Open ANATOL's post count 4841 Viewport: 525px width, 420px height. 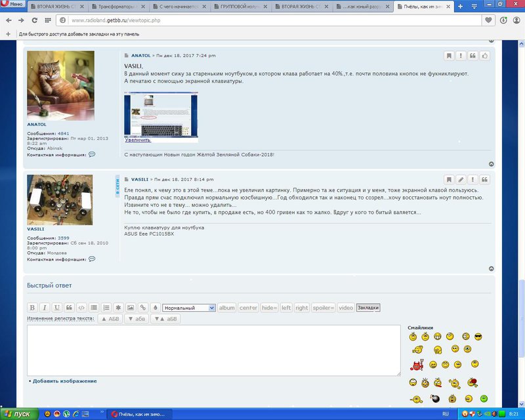tap(63, 133)
